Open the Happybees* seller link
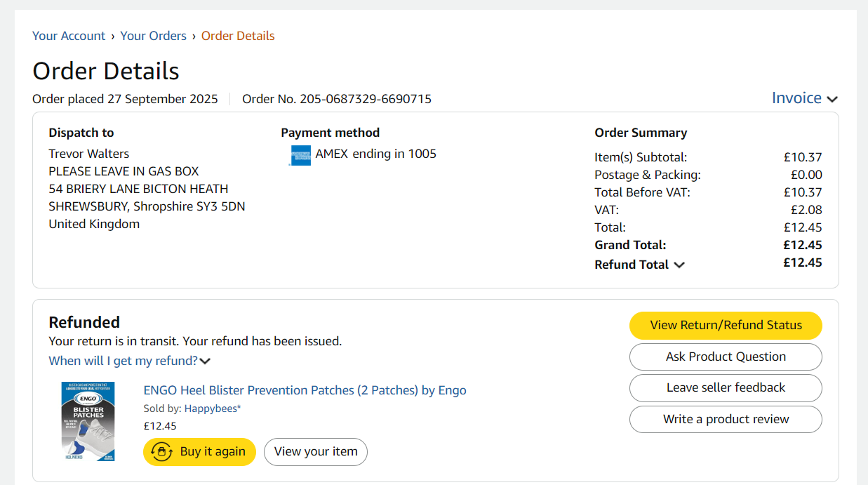 [213, 408]
